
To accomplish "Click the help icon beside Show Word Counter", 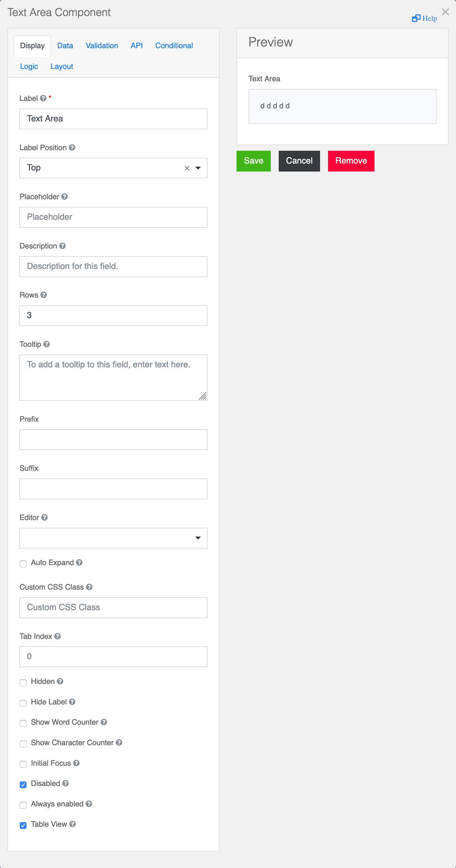I will coord(104,722).
